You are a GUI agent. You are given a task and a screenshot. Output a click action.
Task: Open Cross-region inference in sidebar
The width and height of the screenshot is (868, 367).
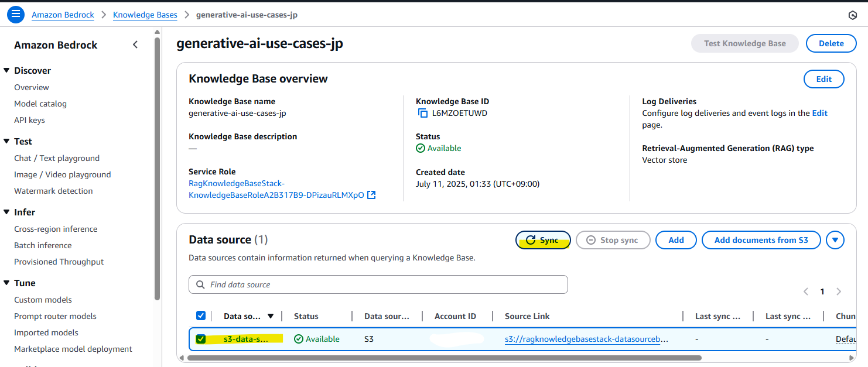pyautogui.click(x=56, y=229)
